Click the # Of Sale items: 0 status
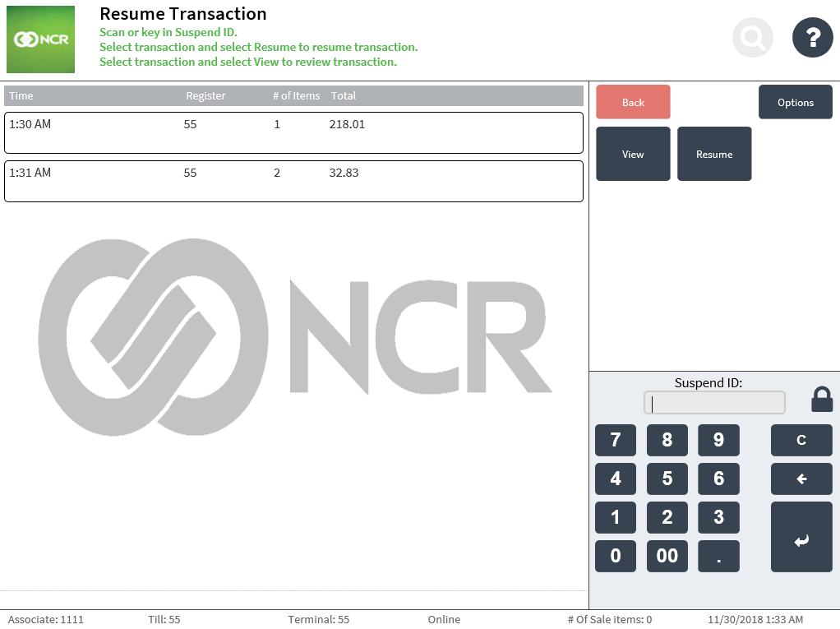 610,619
